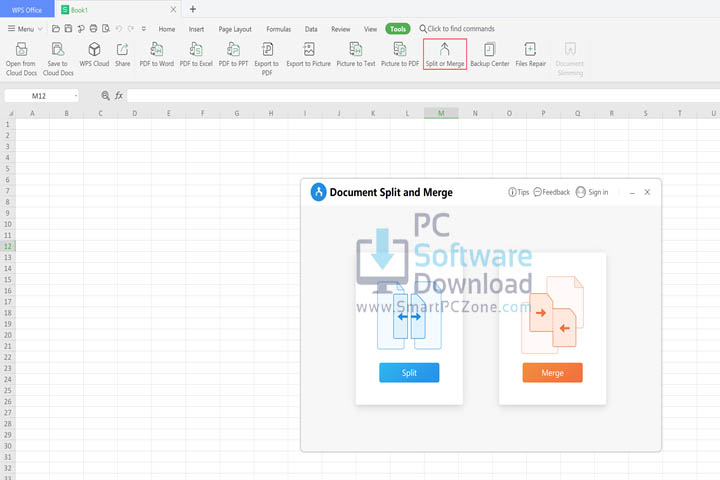Expand the Name Box dropdown arrow
The height and width of the screenshot is (480, 720).
click(x=76, y=96)
